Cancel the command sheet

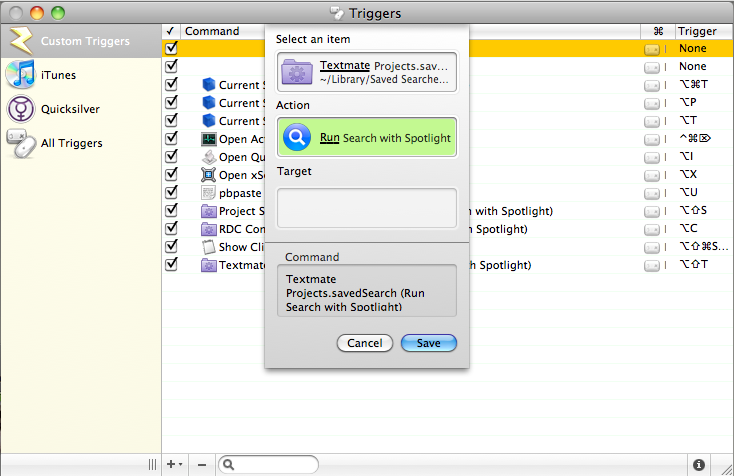[x=365, y=343]
